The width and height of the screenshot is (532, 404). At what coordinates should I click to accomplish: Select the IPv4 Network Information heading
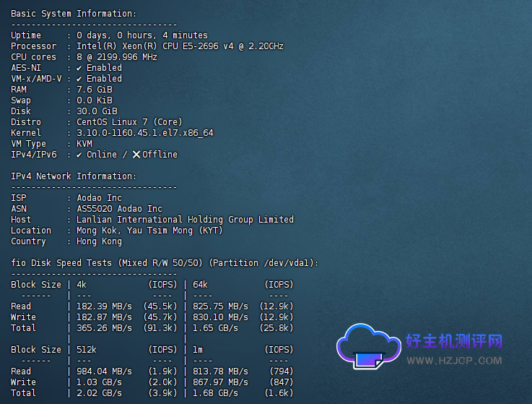point(73,176)
